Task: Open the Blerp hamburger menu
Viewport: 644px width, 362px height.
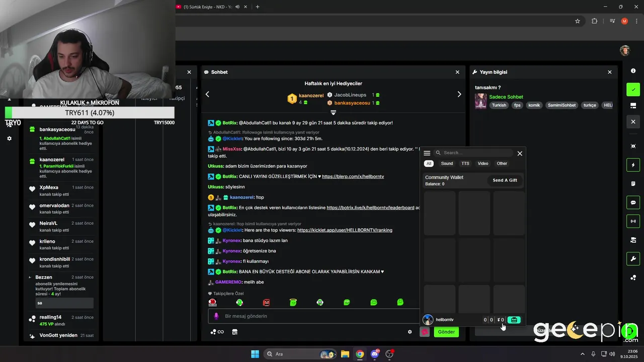Action: [427, 153]
